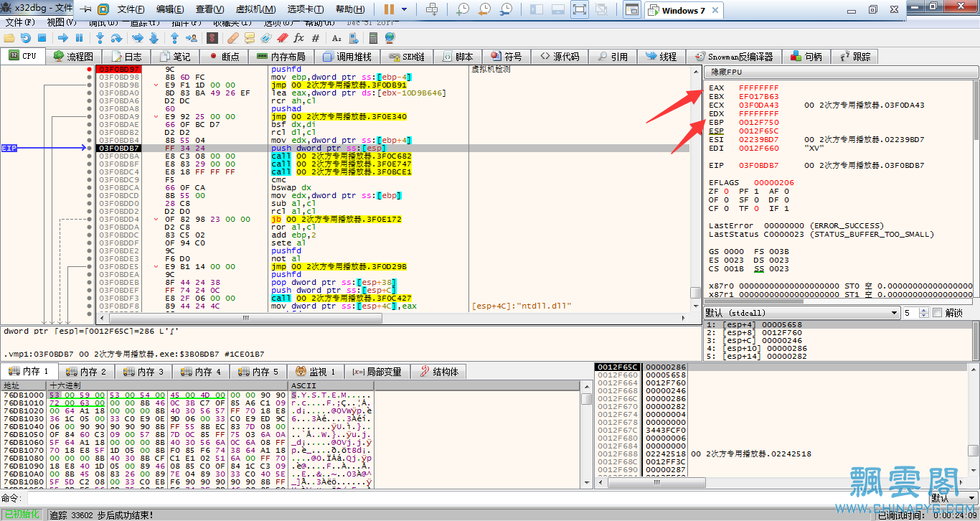Stop debugging with the stop square icon
Screen dimensions: 980x521
(x=42, y=37)
